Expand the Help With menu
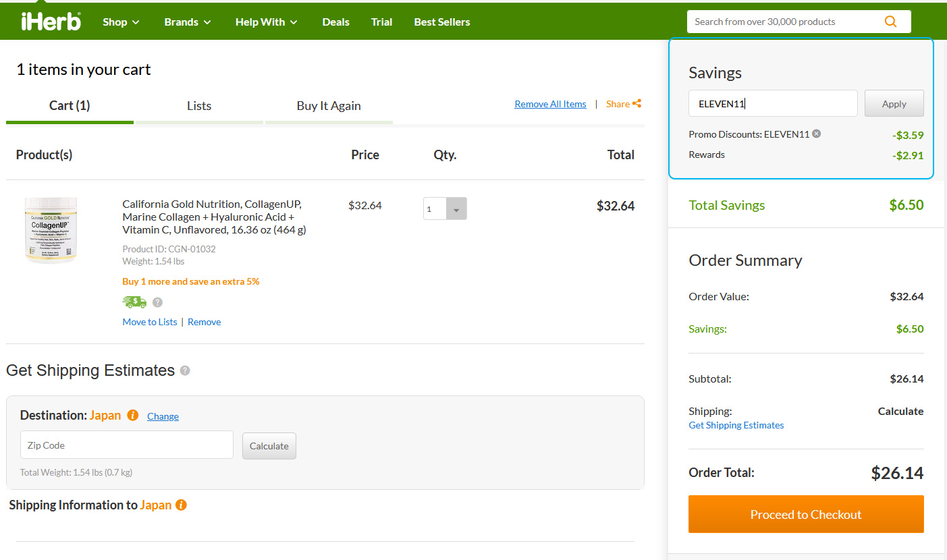 click(x=267, y=22)
